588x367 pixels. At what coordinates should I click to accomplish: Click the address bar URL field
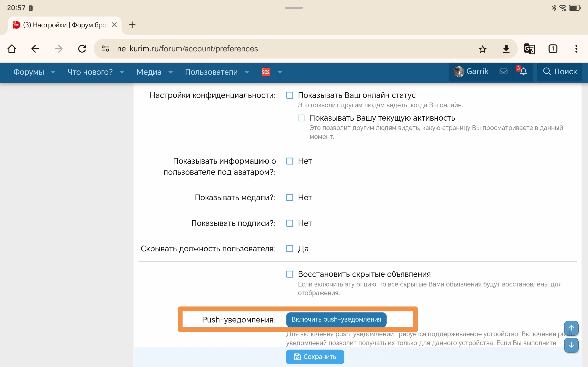point(187,49)
